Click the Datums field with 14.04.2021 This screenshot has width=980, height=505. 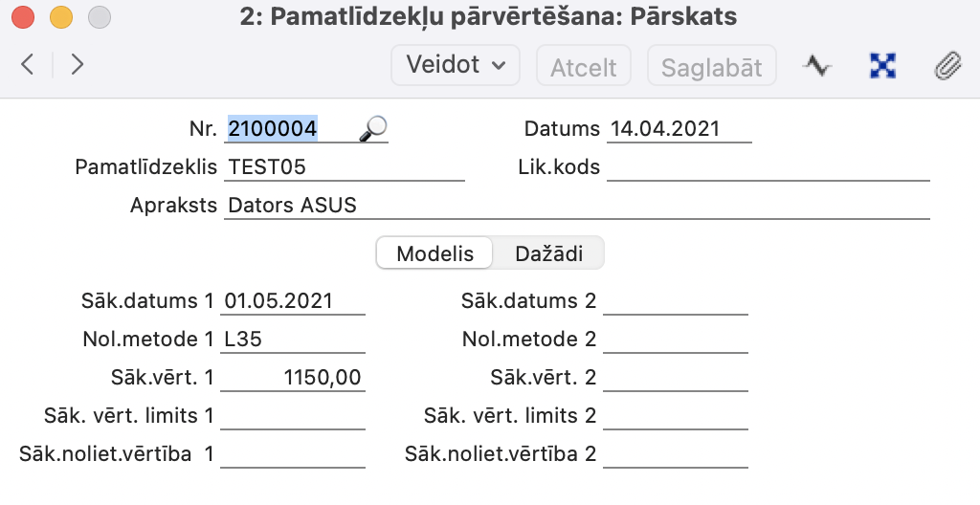click(678, 129)
